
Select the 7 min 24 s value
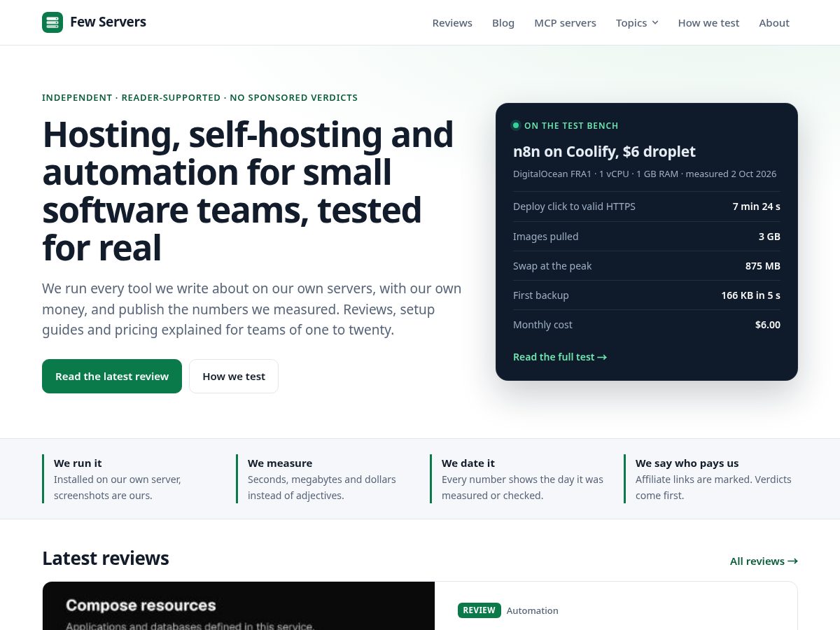(756, 206)
